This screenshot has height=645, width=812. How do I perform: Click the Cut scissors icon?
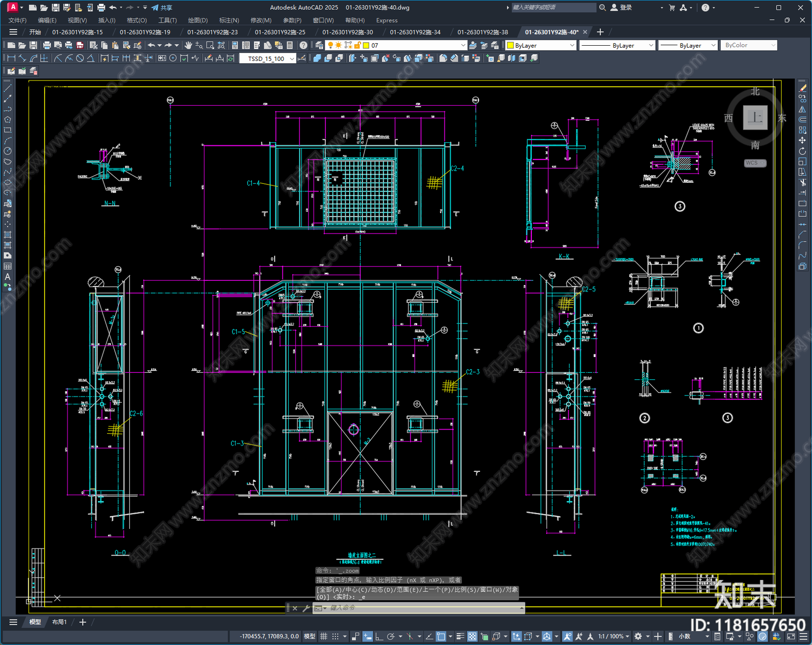click(x=93, y=45)
